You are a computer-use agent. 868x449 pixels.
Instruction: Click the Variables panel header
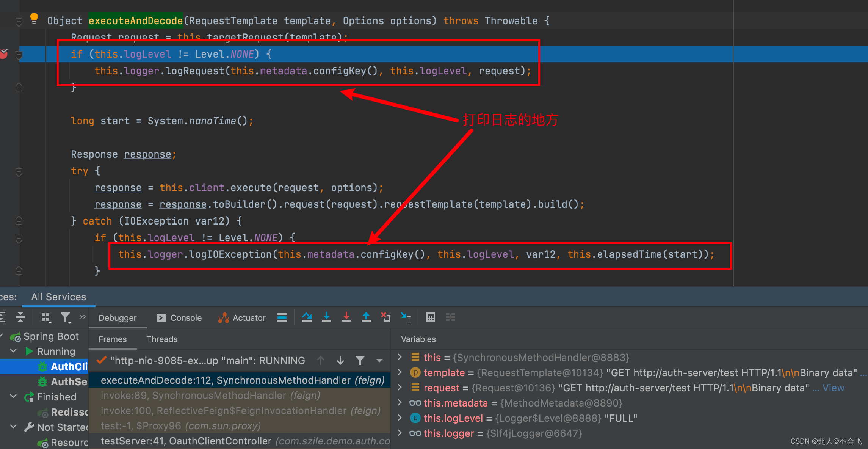tap(418, 339)
